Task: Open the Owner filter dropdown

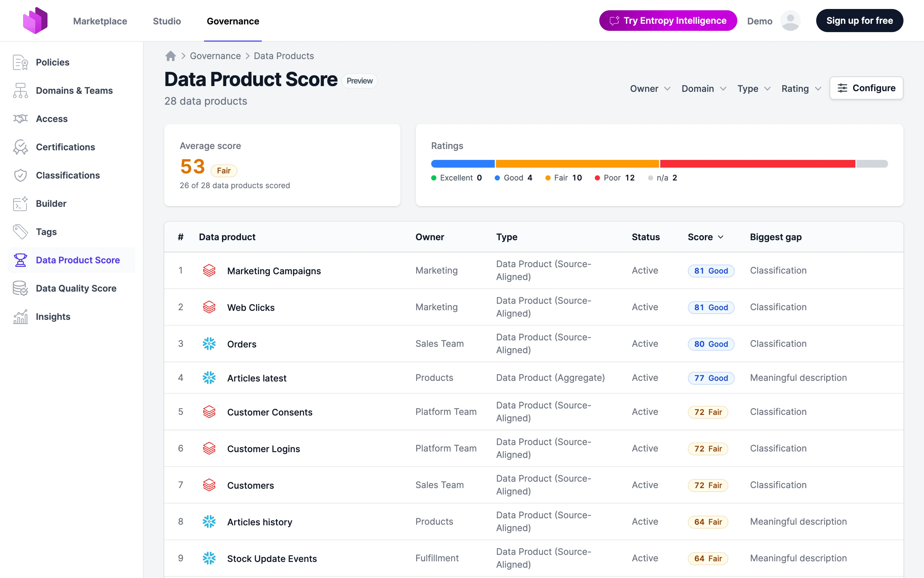Action: [650, 89]
